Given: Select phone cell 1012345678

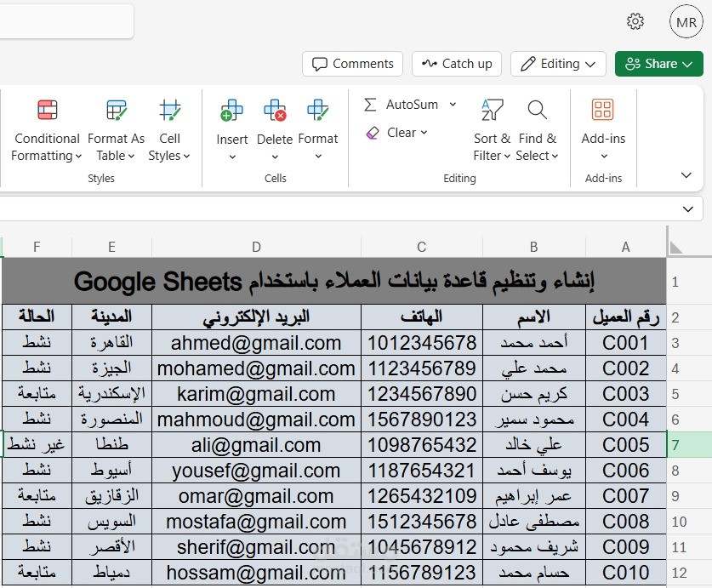Looking at the screenshot, I should 421,343.
